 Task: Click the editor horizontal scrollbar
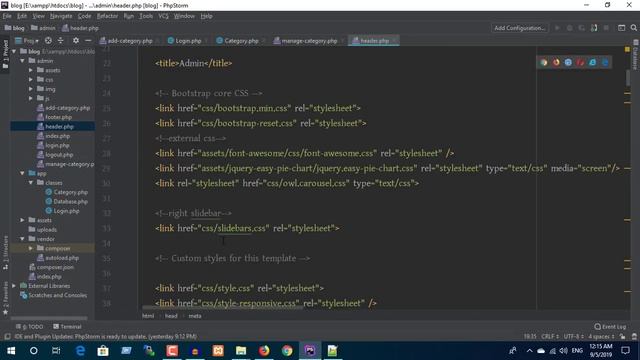click(x=222, y=308)
